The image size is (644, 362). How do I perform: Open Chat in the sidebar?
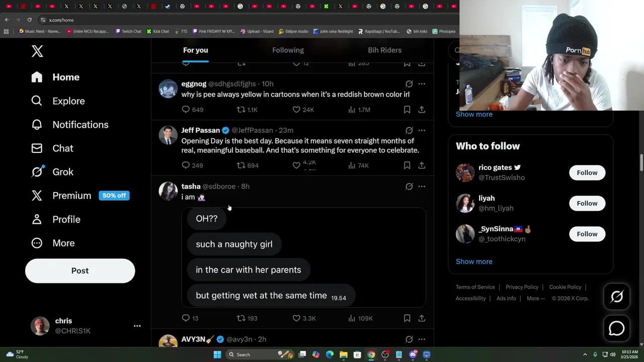point(52,148)
